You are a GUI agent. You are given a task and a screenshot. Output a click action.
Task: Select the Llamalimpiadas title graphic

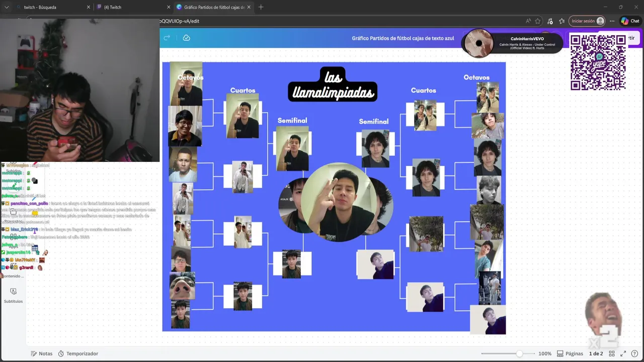333,84
